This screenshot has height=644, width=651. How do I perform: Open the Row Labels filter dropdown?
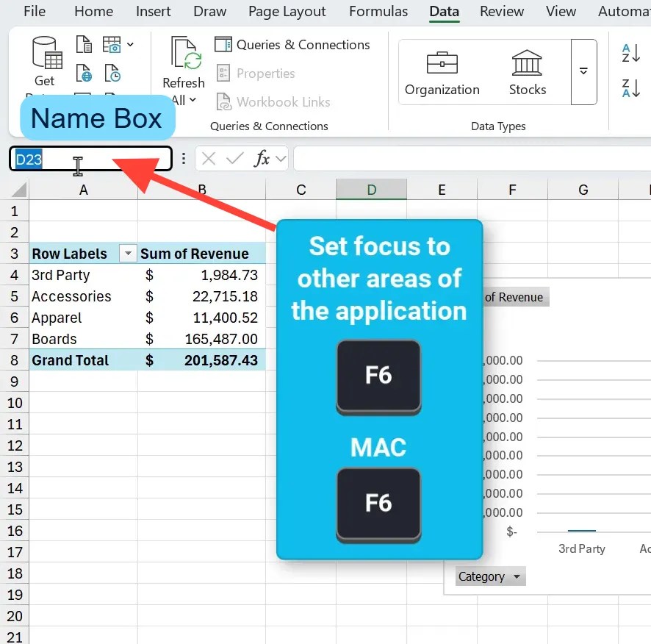(x=129, y=253)
